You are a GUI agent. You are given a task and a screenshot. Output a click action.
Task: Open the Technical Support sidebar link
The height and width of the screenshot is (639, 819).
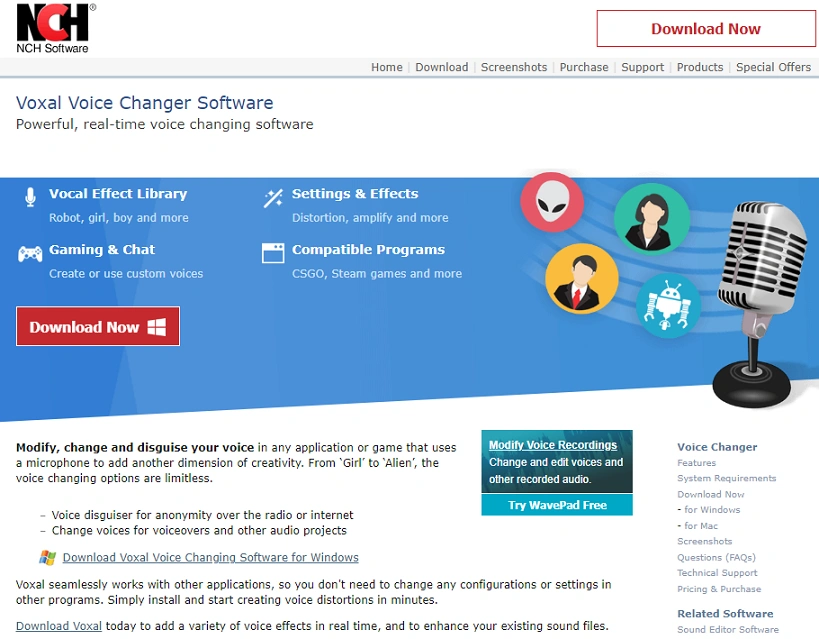click(x=717, y=573)
